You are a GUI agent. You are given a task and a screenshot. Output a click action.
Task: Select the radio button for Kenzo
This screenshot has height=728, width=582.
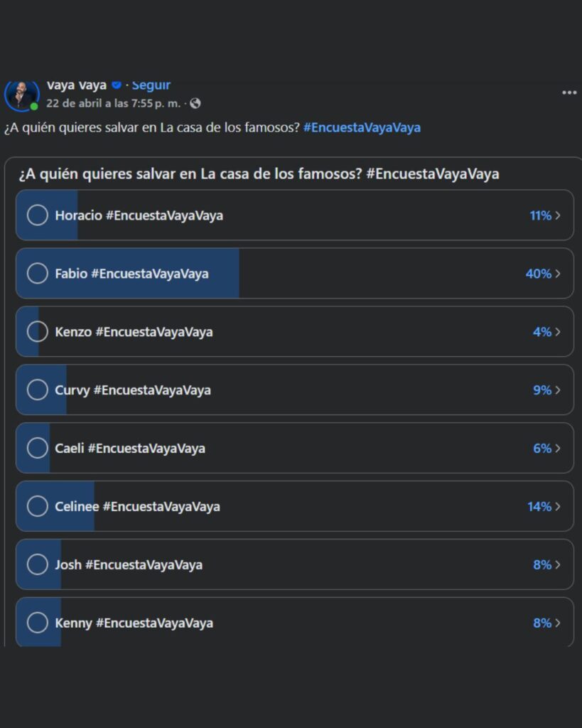click(38, 331)
